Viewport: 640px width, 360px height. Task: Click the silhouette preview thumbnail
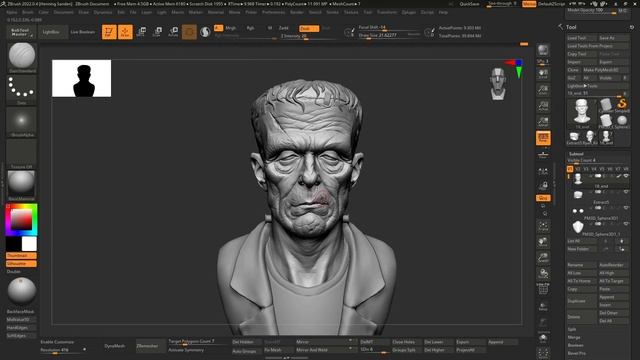[82, 78]
